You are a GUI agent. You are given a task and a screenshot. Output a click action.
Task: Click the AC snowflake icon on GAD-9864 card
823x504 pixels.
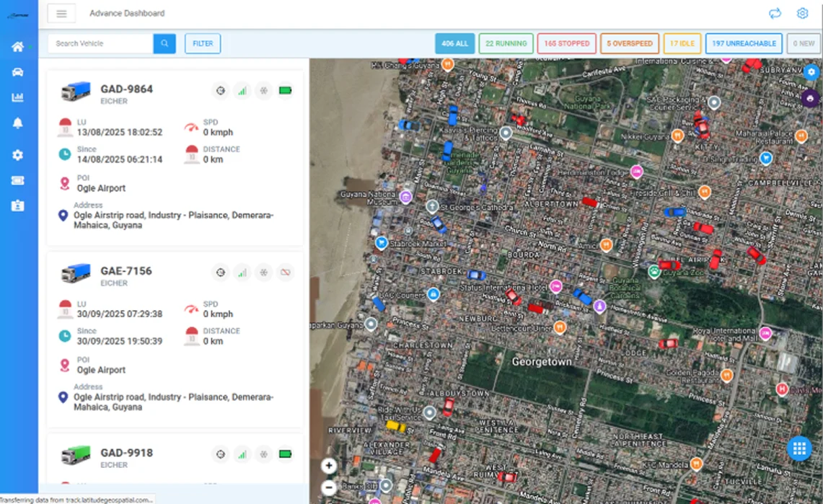pos(264,90)
